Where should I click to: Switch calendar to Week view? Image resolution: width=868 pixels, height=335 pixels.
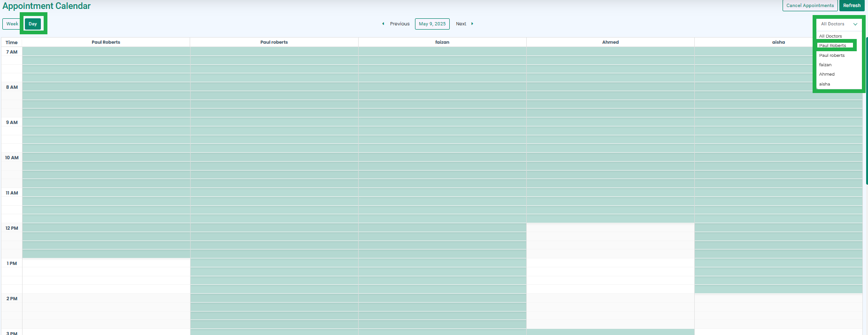12,24
